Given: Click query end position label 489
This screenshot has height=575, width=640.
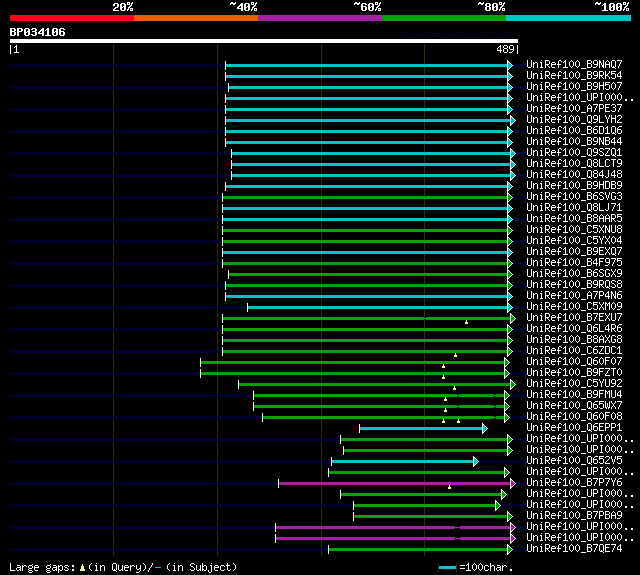Looking at the screenshot, I should (x=505, y=49).
